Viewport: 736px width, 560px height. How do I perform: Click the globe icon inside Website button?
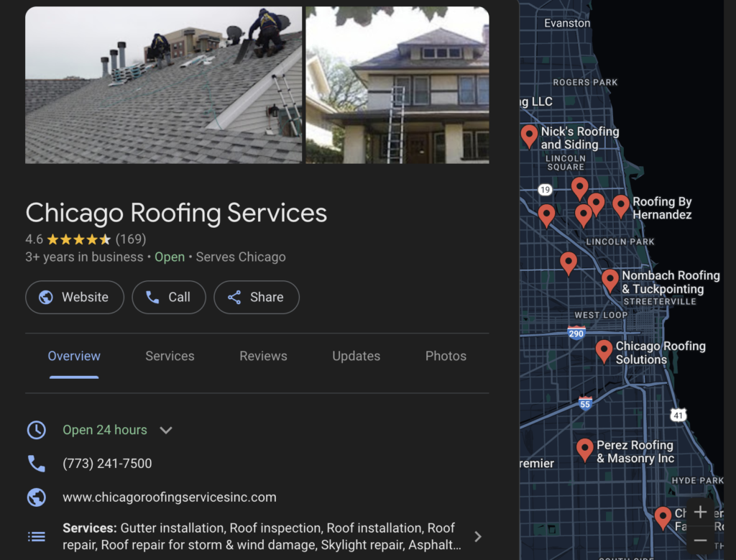[x=45, y=297]
